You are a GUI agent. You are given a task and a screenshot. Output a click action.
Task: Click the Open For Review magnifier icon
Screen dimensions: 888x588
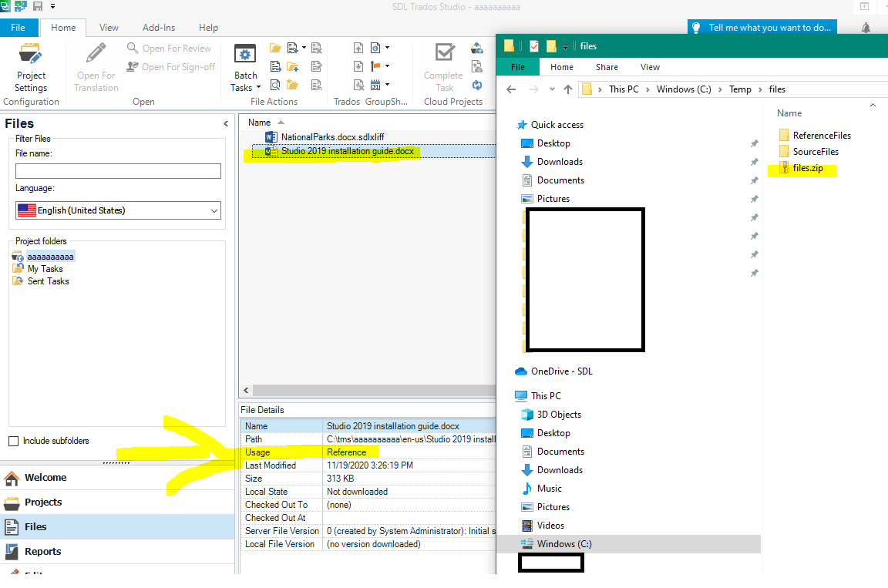(133, 48)
